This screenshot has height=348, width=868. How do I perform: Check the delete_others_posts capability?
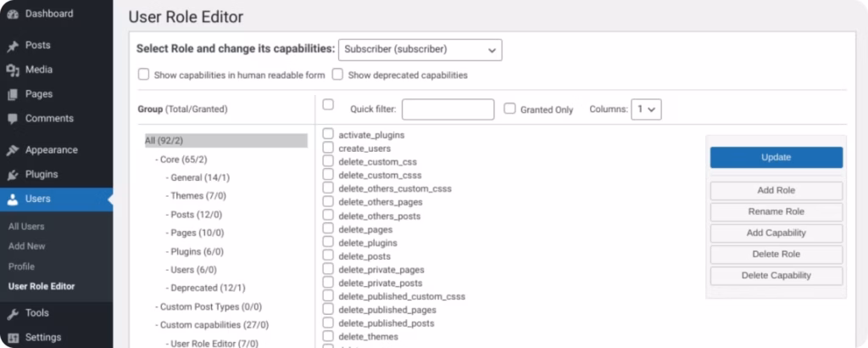coord(328,215)
